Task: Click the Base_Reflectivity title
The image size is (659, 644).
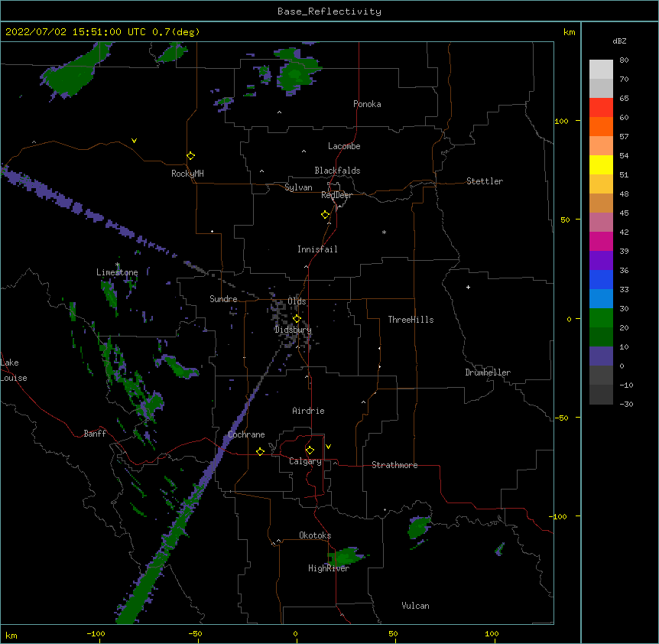Action: [x=329, y=11]
